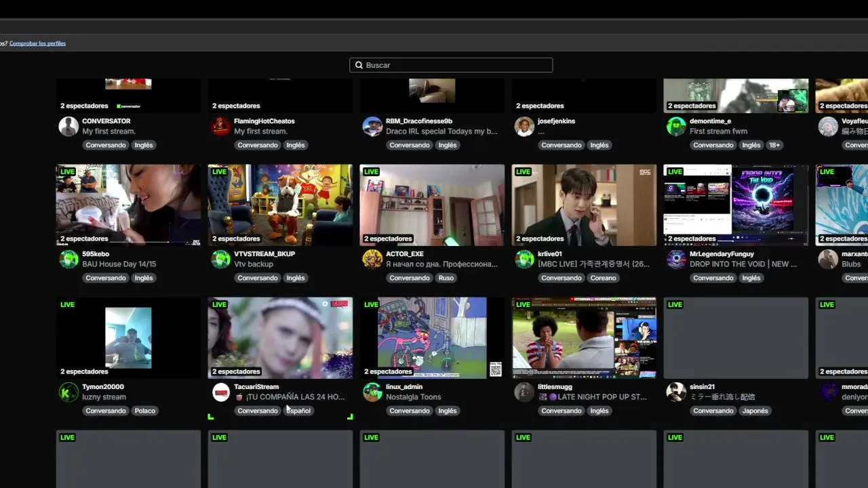Play the krlive01 MBC stream thumbnail
The image size is (868, 488).
tap(584, 205)
